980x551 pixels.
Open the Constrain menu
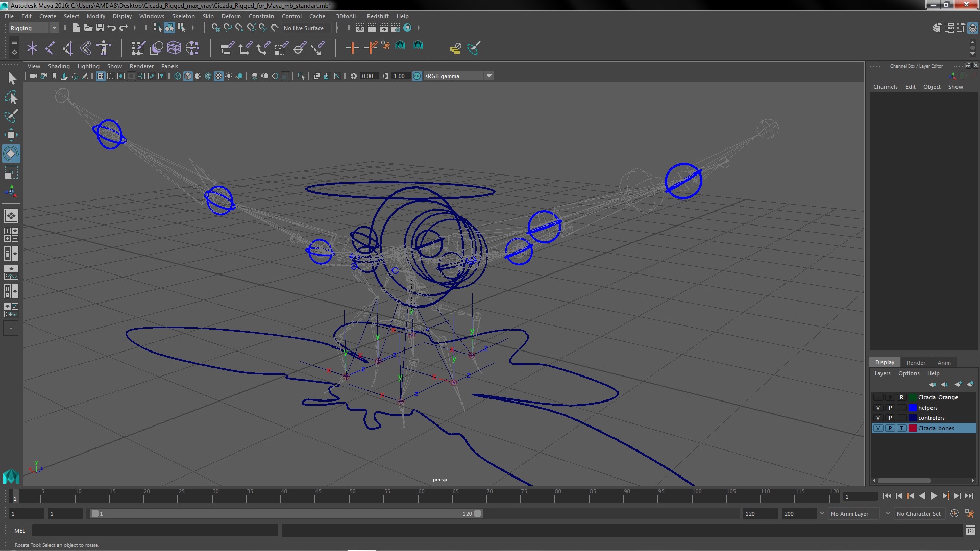click(x=261, y=16)
